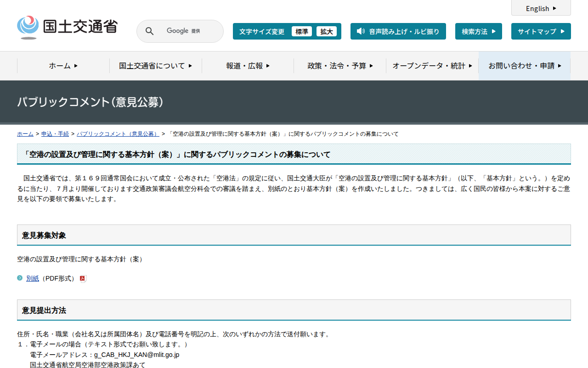The height and width of the screenshot is (368, 588).
Task: Expand the 政策・法令・予算 menu
Action: coord(340,66)
